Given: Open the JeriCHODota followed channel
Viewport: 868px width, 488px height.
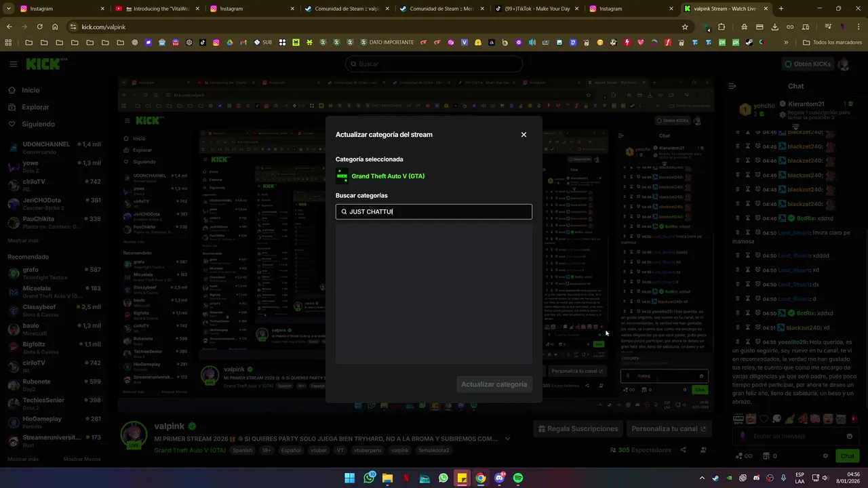Looking at the screenshot, I should point(54,203).
